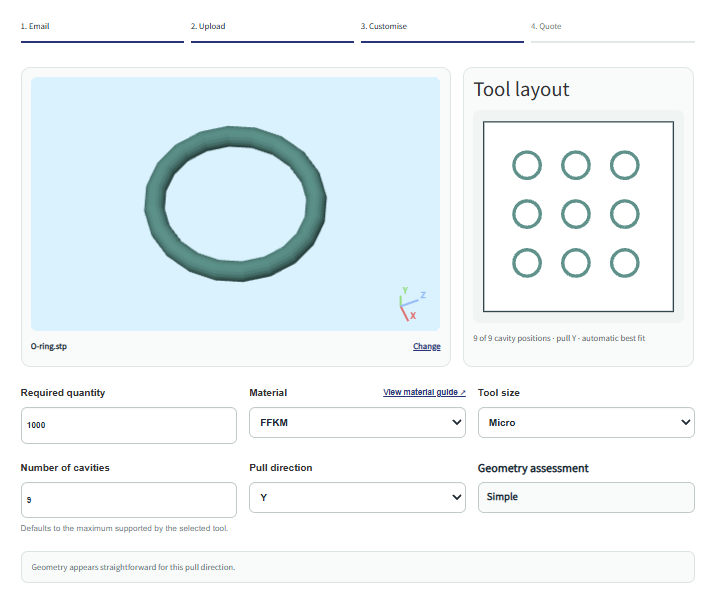Open the View material guide link

424,392
